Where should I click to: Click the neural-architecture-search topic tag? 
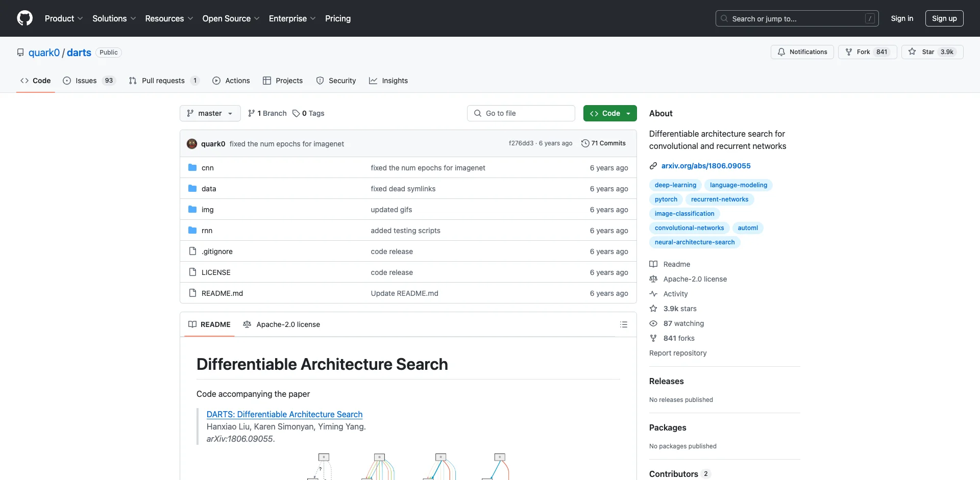pos(695,242)
